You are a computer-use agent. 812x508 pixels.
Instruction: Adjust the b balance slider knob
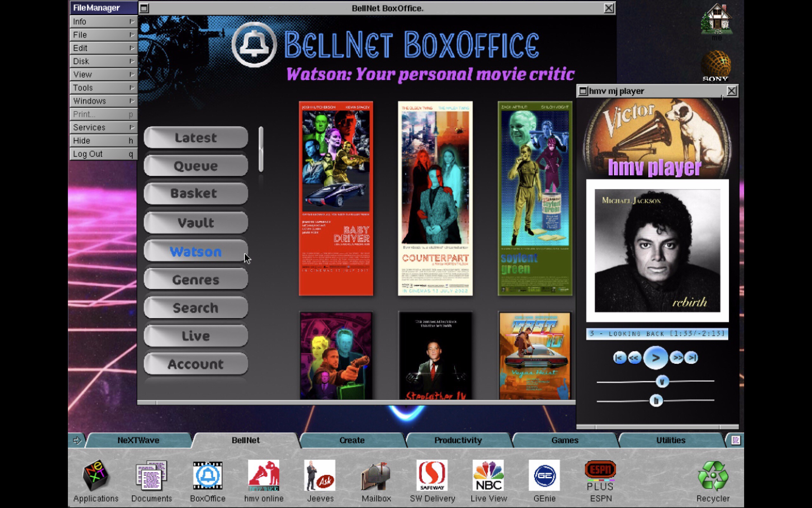tap(656, 400)
